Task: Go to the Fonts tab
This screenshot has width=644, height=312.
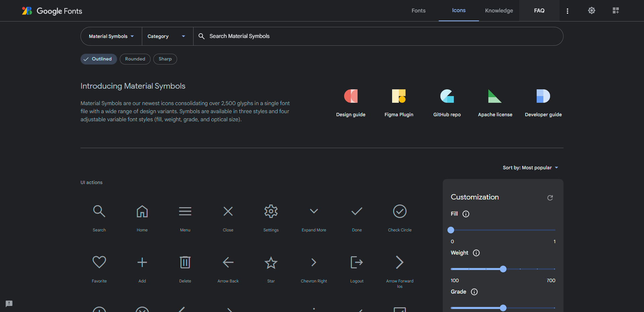Action: tap(419, 11)
